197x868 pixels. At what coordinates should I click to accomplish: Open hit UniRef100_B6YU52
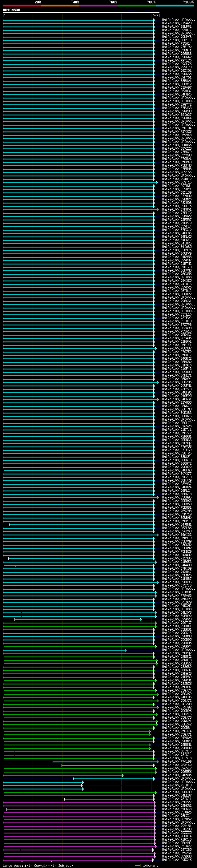[x=177, y=819]
